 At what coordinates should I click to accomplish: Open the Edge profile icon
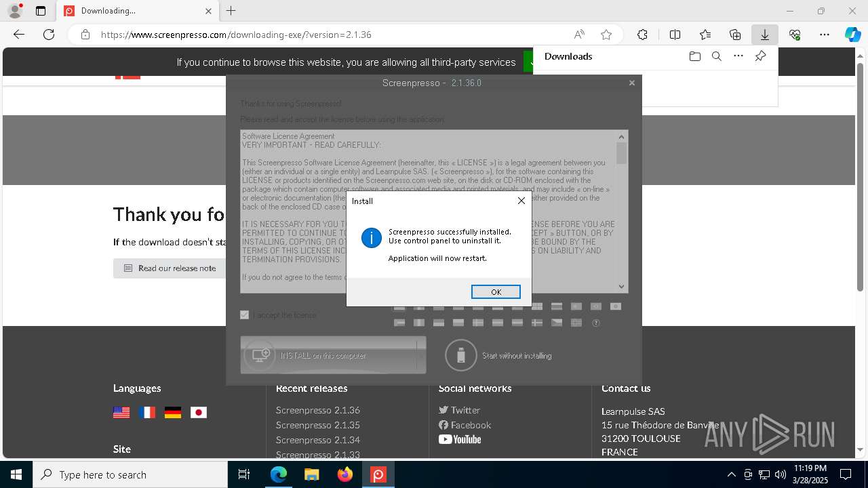[15, 11]
